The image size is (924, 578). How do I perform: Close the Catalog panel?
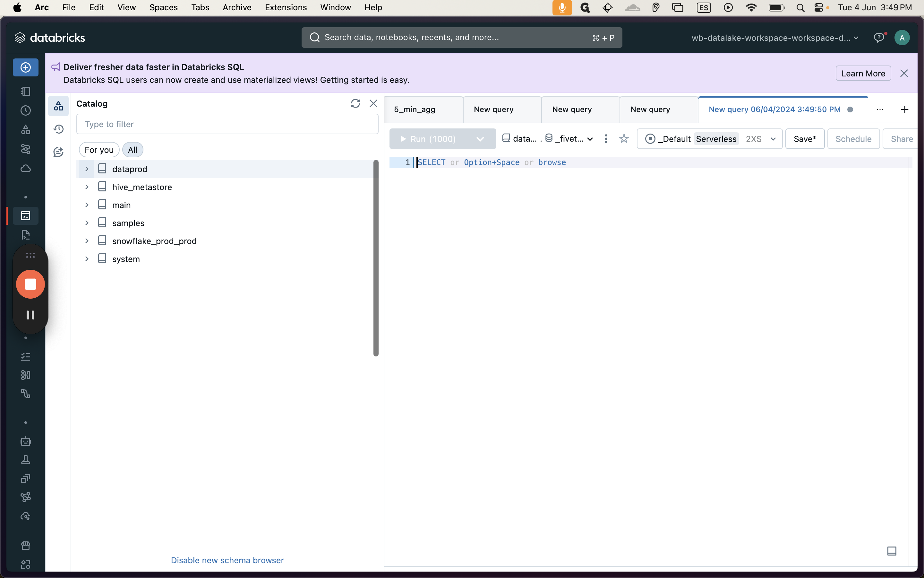click(373, 104)
